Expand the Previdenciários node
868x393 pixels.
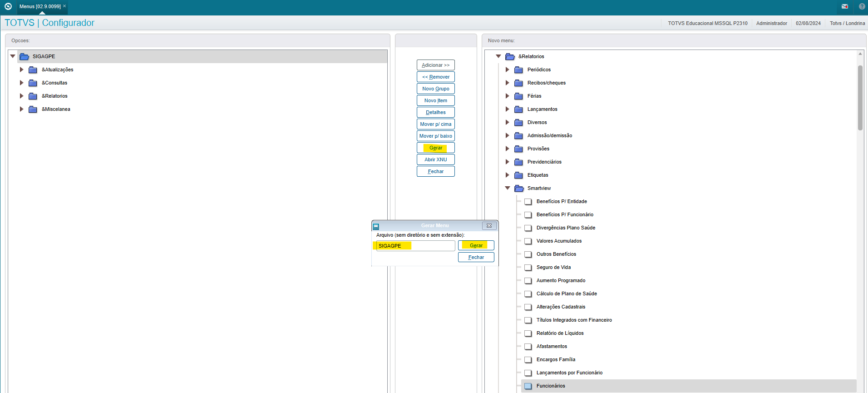point(507,162)
